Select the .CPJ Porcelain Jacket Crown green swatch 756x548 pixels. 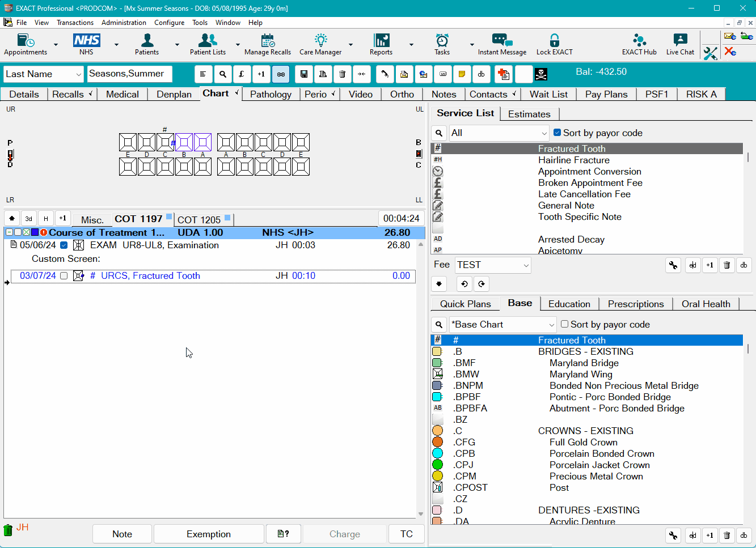[437, 465]
